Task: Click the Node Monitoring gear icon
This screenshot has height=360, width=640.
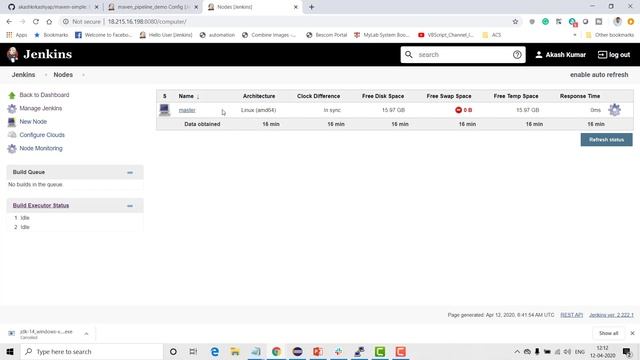Action: click(12, 149)
